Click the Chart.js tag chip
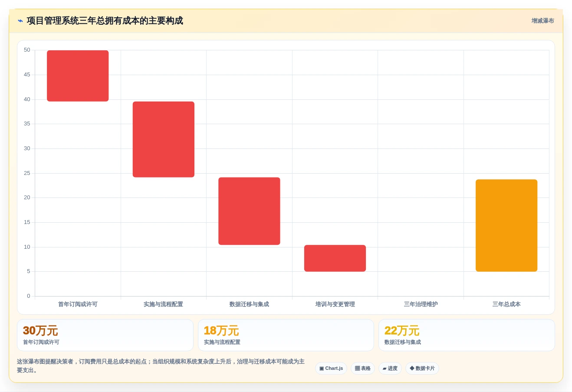This screenshot has height=392, width=572. 331,368
